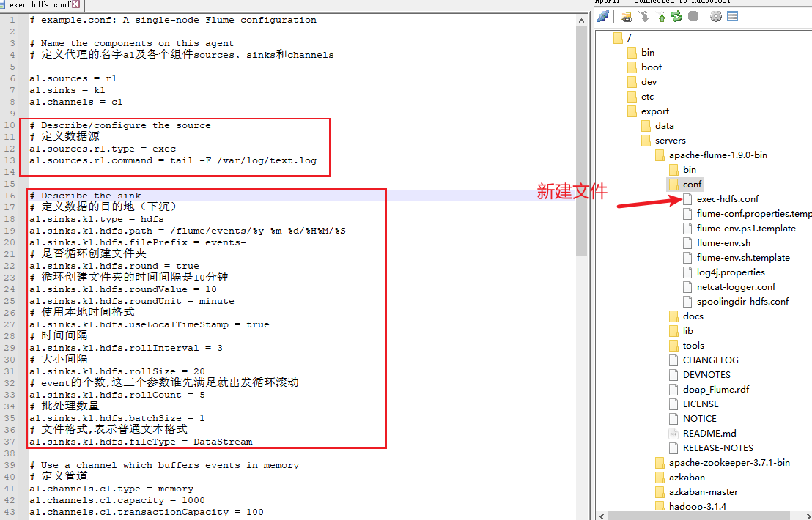Select the LICENSE file

pos(701,404)
